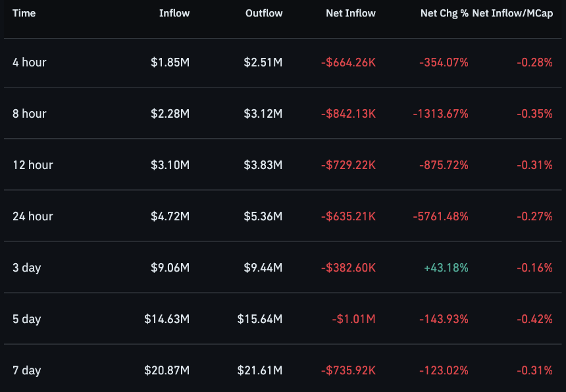
Task: Click the $2.28M inflow value
Action: (x=170, y=114)
